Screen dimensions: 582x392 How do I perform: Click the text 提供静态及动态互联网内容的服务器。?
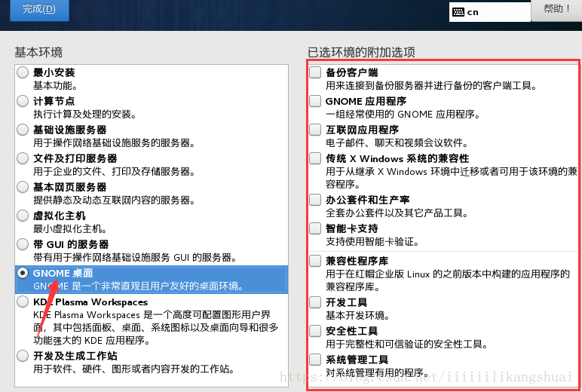(115, 200)
